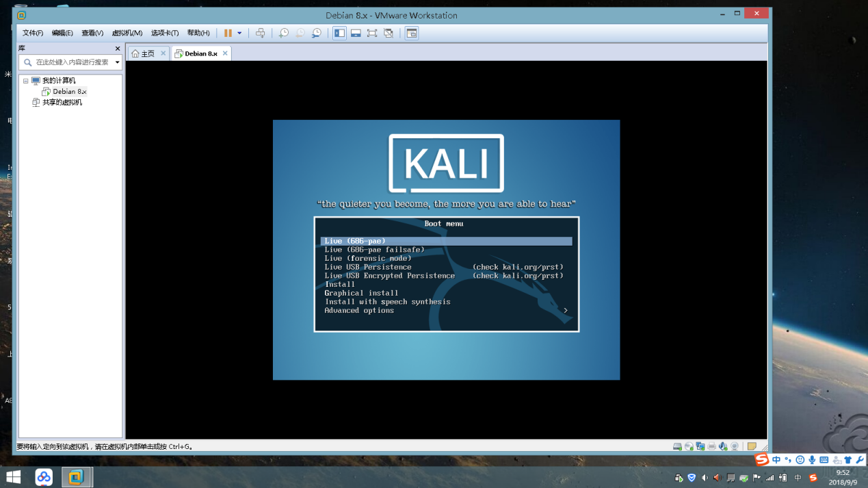Select 共享的虚拟机 in the library tree

(62, 102)
